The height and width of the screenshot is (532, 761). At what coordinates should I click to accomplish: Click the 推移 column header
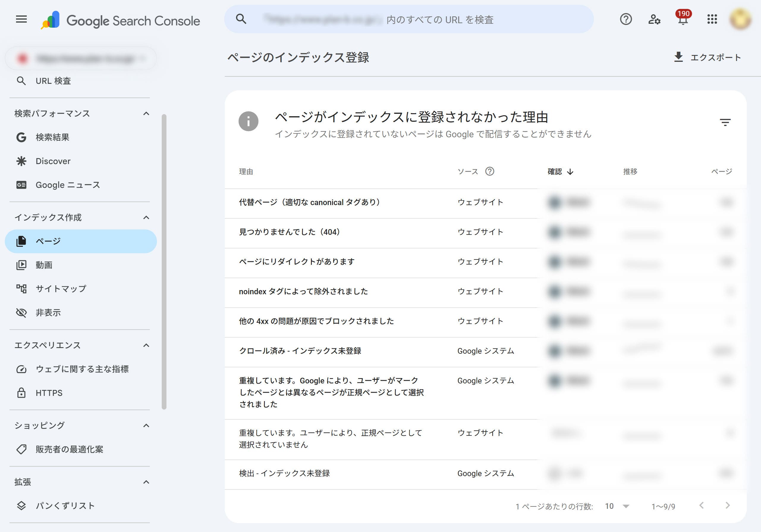(x=631, y=172)
